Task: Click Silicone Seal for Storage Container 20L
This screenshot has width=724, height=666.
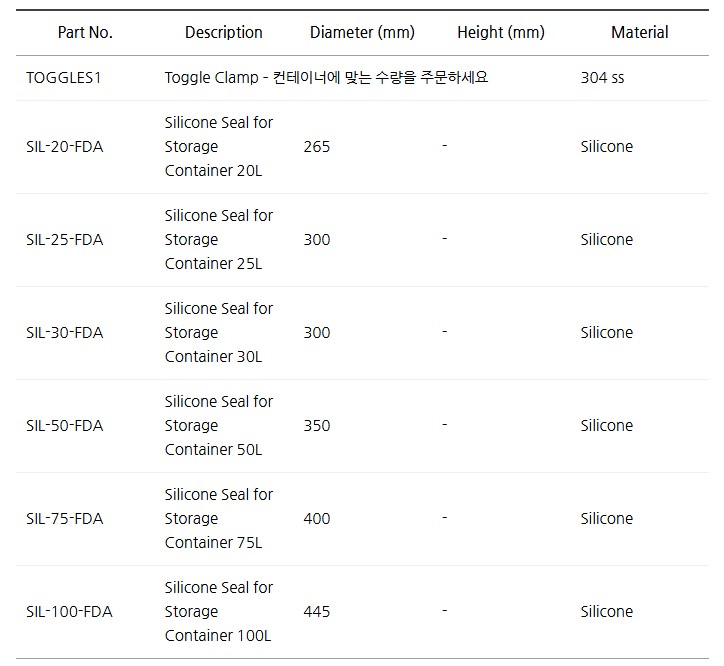Action: click(218, 147)
